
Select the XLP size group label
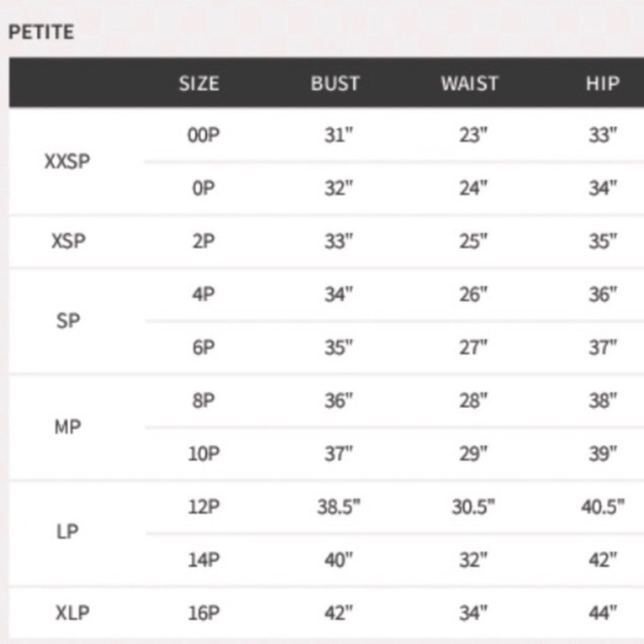tap(72, 613)
